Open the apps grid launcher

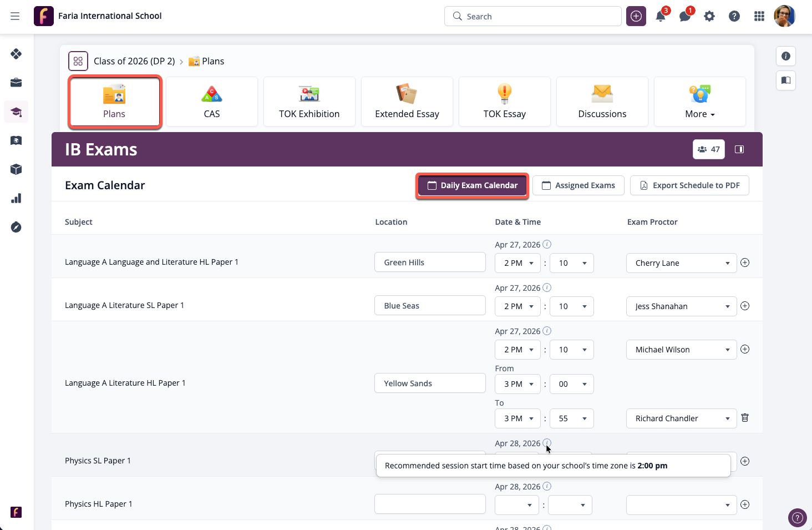[759, 16]
